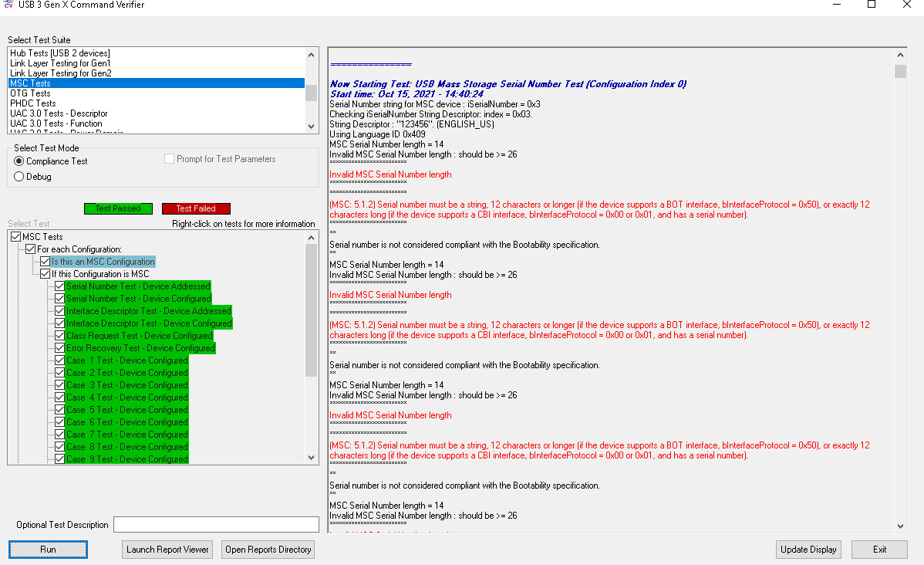Click the String Descriptor "123456" line

[412, 123]
